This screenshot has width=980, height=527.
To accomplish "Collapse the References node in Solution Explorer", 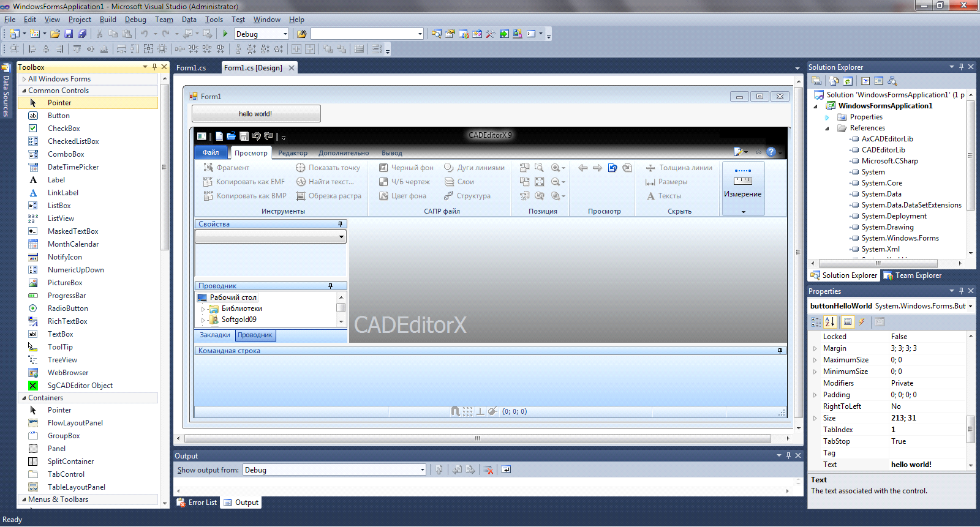I will (x=827, y=128).
